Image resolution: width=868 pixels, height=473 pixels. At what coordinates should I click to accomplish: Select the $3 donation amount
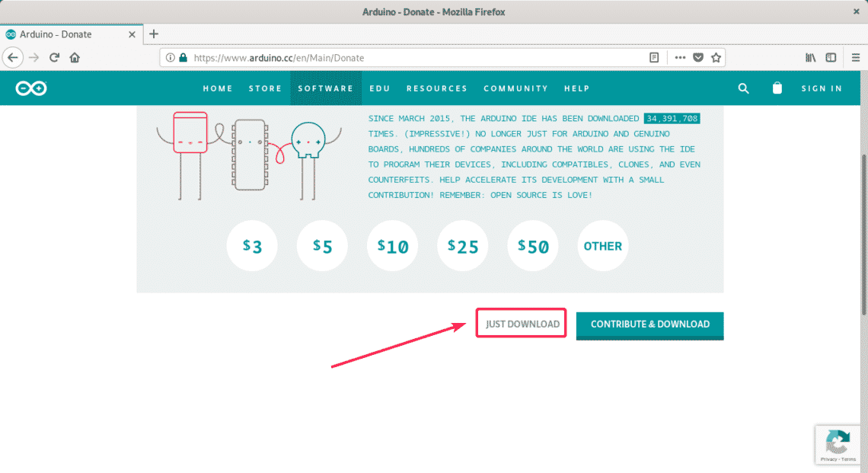coord(252,246)
